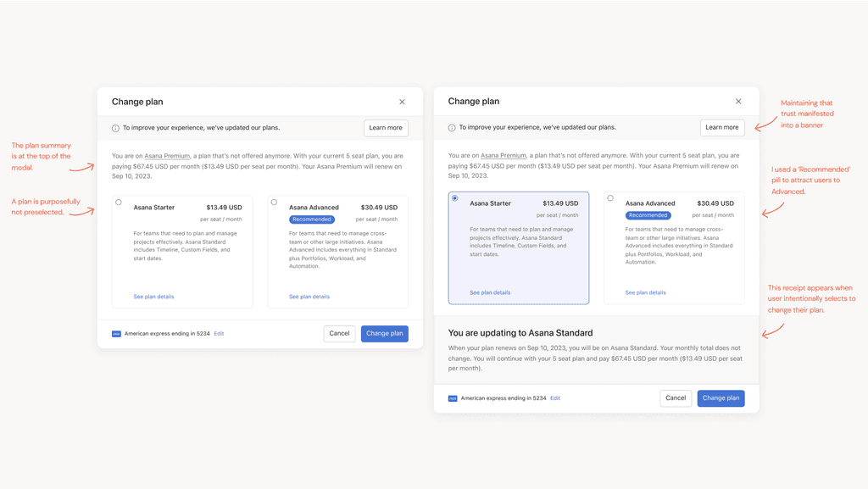The width and height of the screenshot is (868, 489).
Task: Open Starter See plan details, right dialog
Action: pos(490,292)
